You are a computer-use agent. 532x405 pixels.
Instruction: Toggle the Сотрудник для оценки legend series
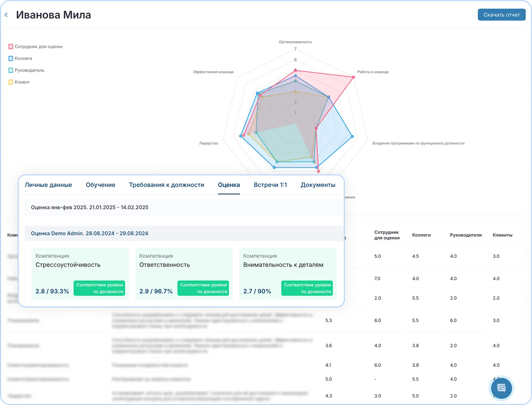pos(35,47)
